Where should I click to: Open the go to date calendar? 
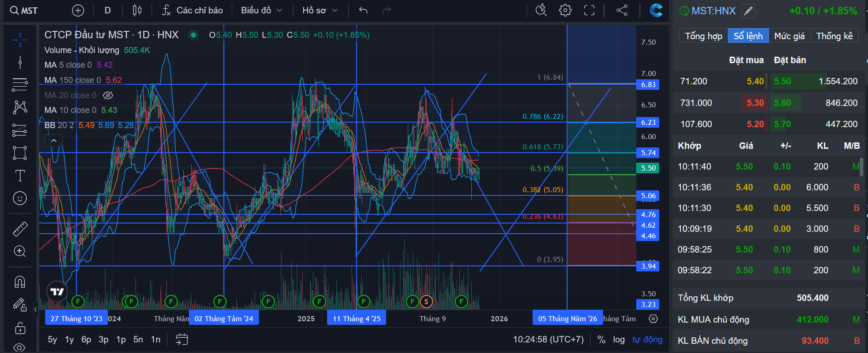[182, 340]
